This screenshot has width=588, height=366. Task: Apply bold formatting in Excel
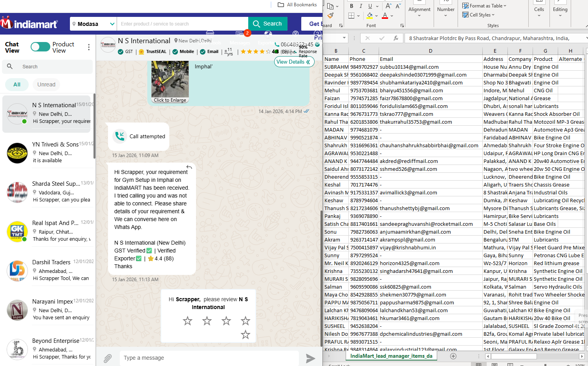[352, 6]
